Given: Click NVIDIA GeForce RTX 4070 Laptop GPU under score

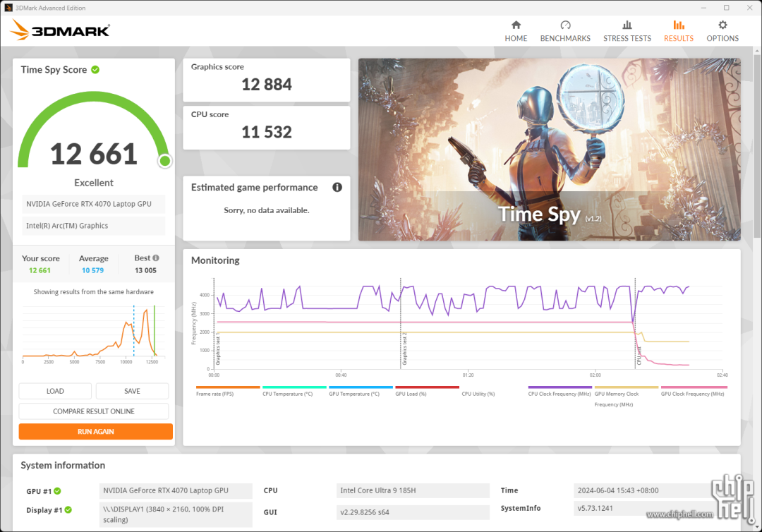Looking at the screenshot, I should (x=93, y=204).
